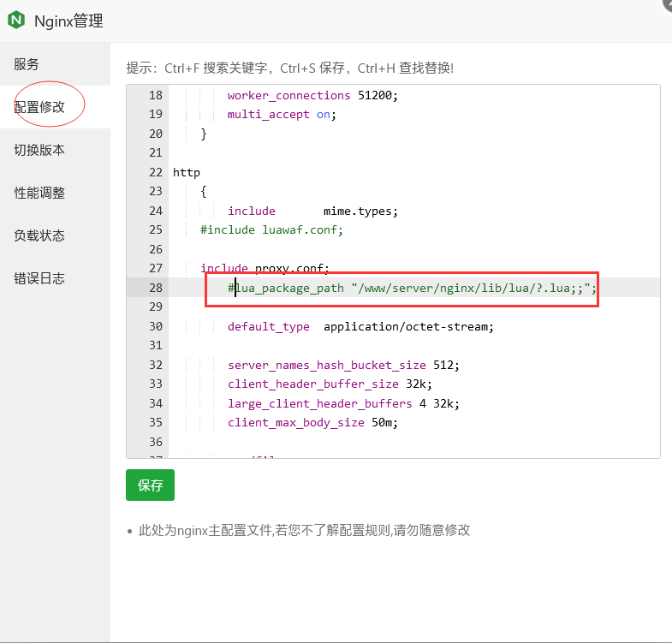
Task: Click line number 22 in gutter
Action: pyautogui.click(x=156, y=172)
